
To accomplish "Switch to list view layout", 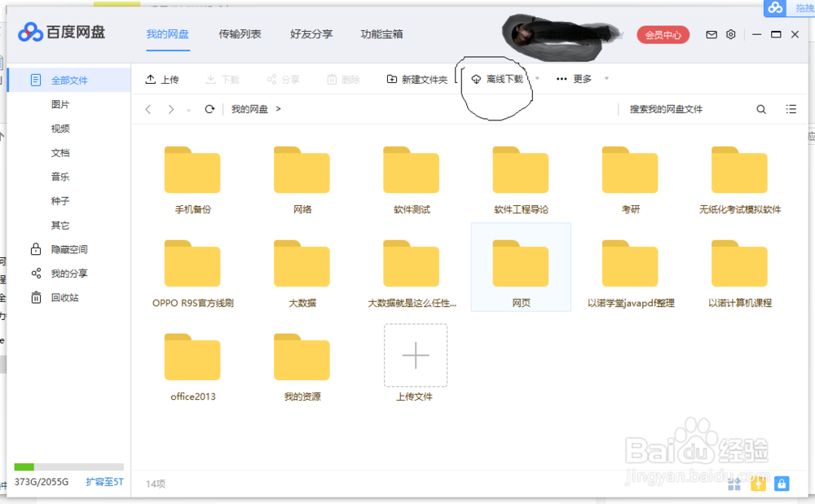I will 791,108.
